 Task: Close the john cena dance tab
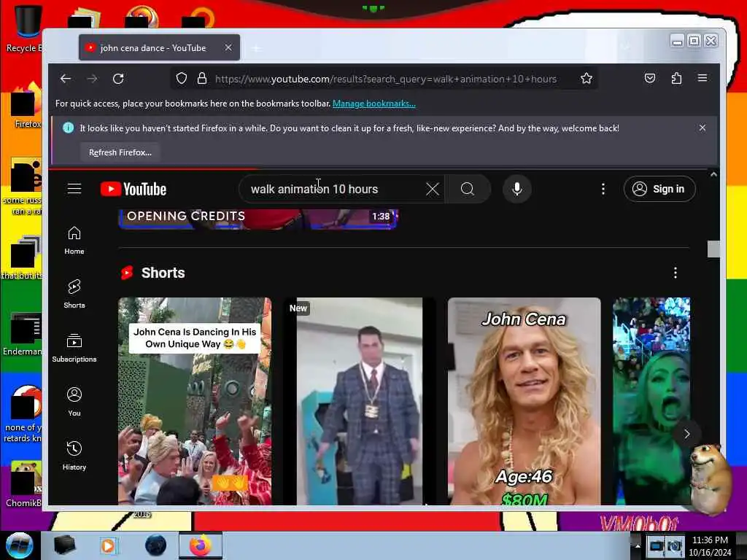pyautogui.click(x=228, y=47)
